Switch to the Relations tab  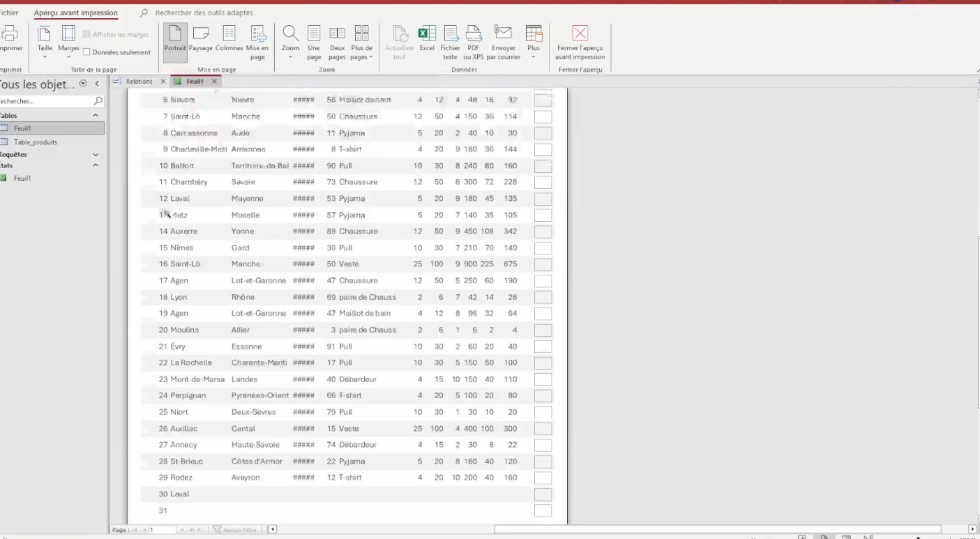pos(139,82)
